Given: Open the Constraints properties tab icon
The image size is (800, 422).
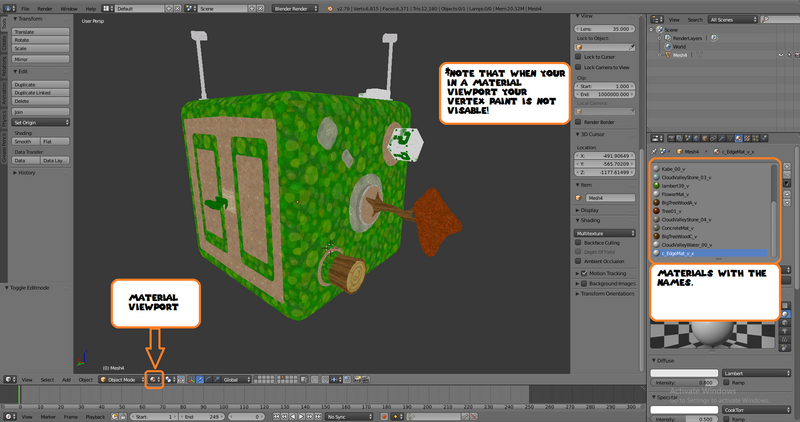Looking at the screenshot, I should [x=713, y=138].
